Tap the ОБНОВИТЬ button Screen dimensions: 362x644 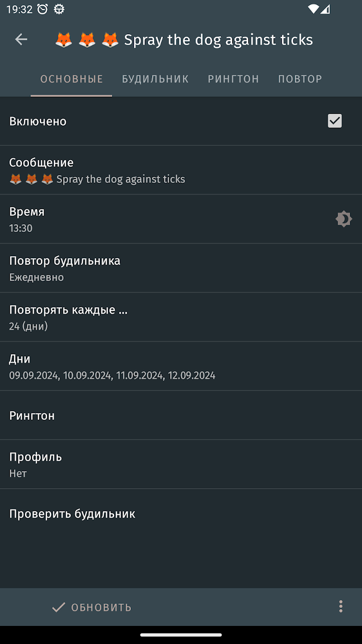click(x=92, y=607)
